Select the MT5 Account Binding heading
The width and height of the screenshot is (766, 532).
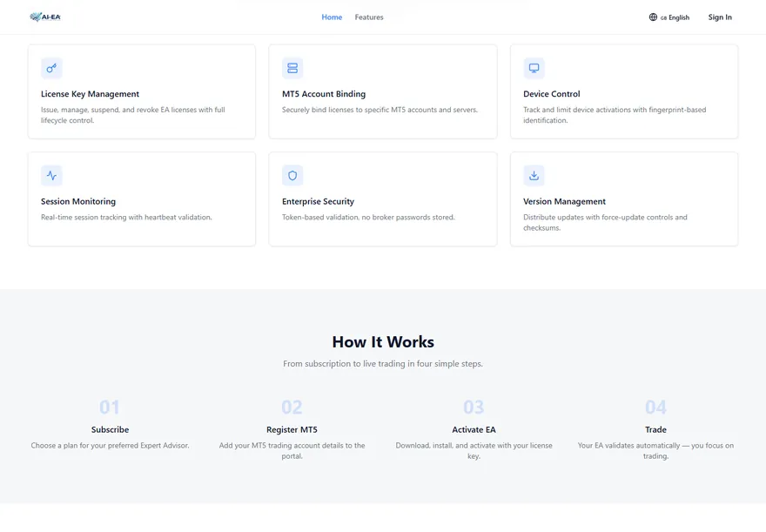324,94
